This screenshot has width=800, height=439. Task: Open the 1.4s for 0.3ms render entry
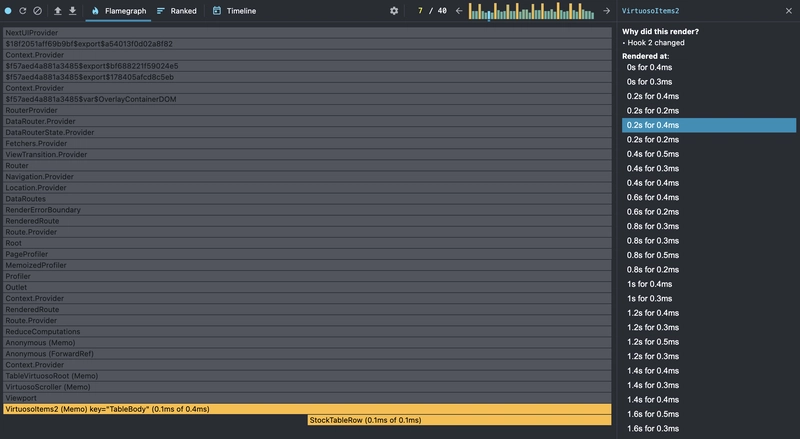(x=709, y=385)
